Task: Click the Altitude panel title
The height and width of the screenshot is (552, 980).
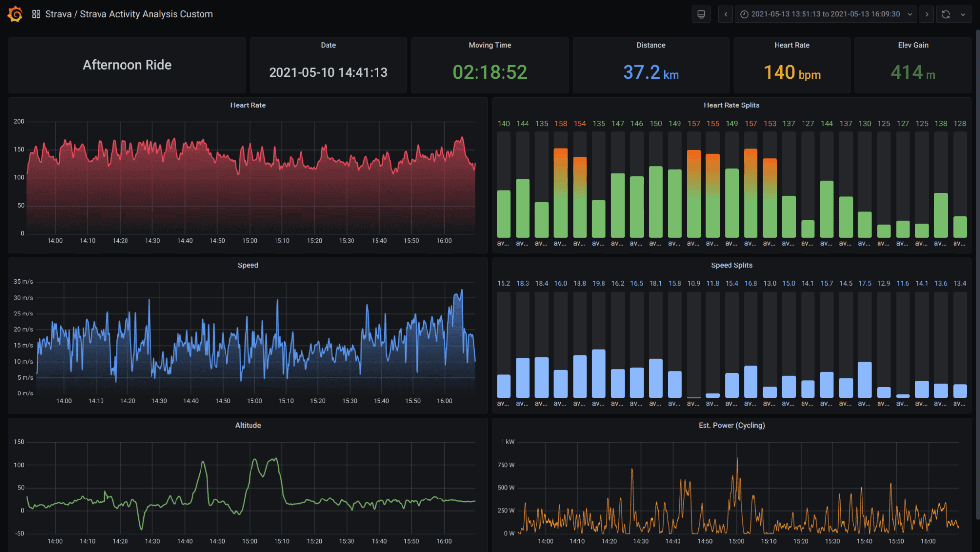Action: [248, 425]
